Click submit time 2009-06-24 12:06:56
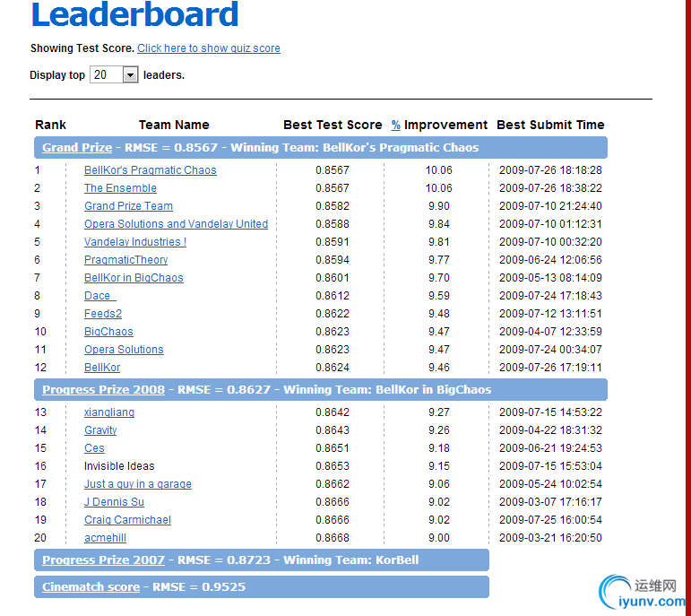The height and width of the screenshot is (616, 691). pos(550,260)
